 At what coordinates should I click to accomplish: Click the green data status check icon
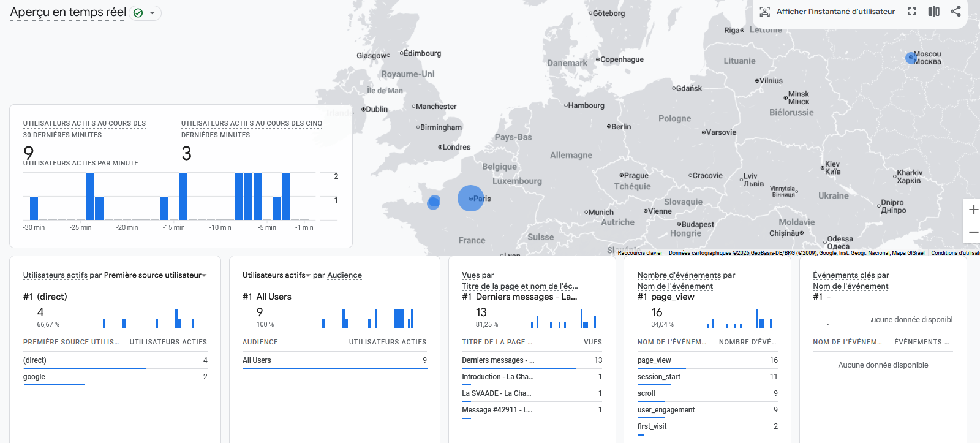pyautogui.click(x=138, y=13)
